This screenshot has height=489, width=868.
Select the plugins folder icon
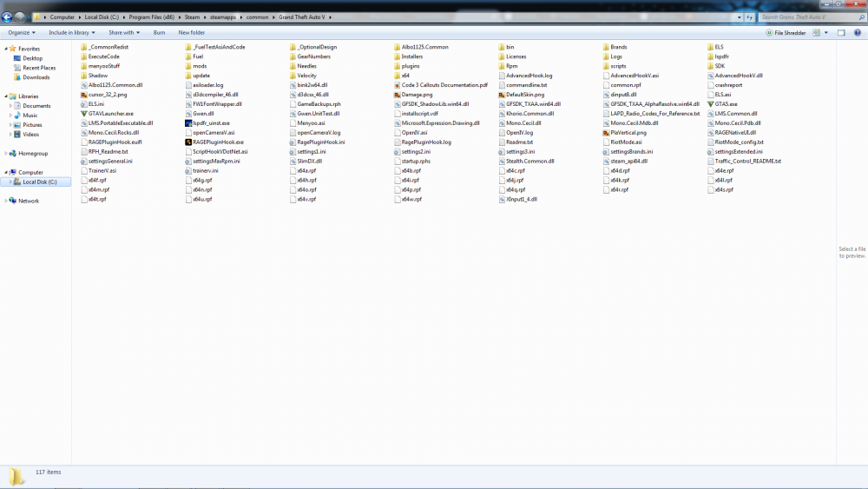397,66
